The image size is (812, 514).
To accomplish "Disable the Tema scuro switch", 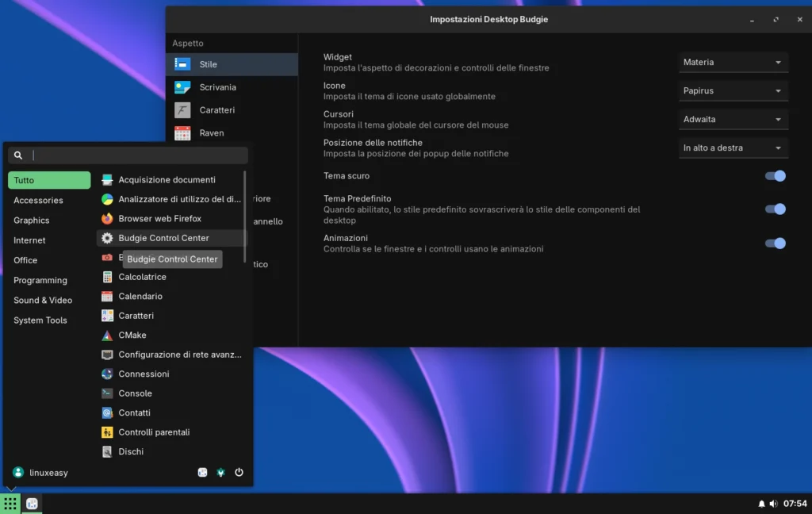I will pyautogui.click(x=774, y=175).
